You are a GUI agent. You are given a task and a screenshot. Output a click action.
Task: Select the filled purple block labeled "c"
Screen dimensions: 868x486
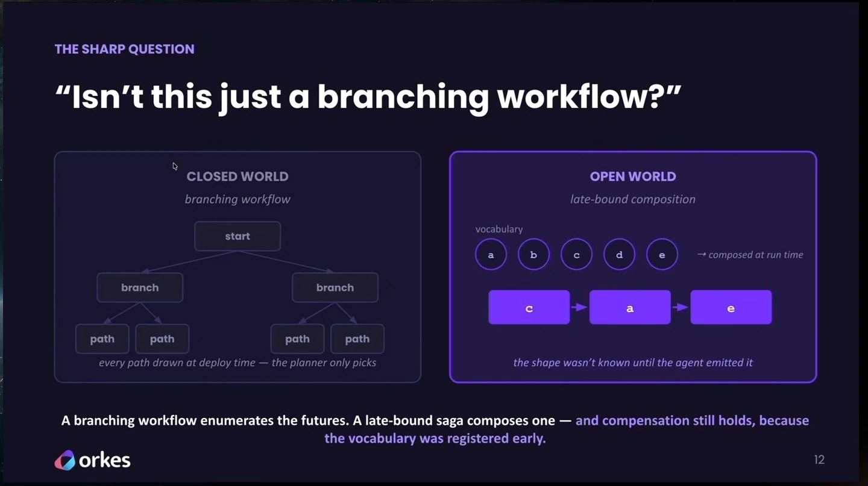529,308
